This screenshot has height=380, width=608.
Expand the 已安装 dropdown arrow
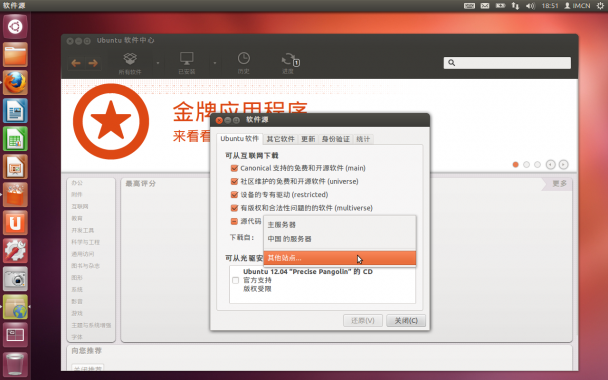point(214,63)
